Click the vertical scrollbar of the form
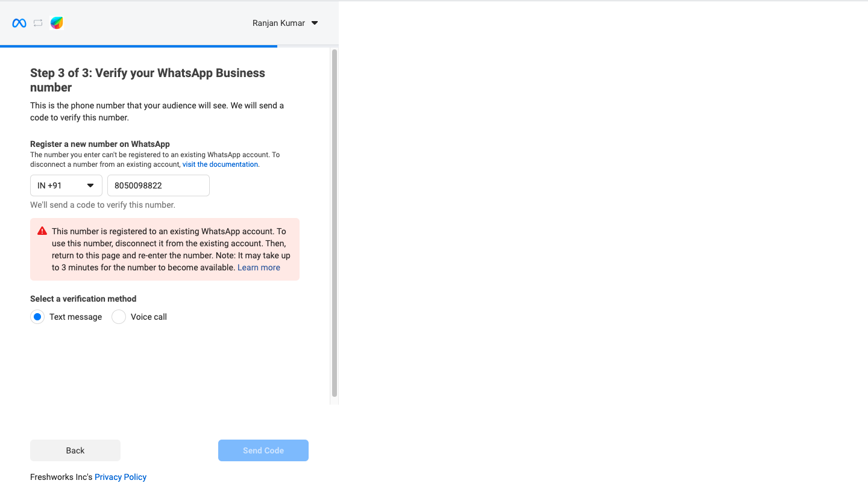The width and height of the screenshot is (868, 498). pyautogui.click(x=335, y=223)
